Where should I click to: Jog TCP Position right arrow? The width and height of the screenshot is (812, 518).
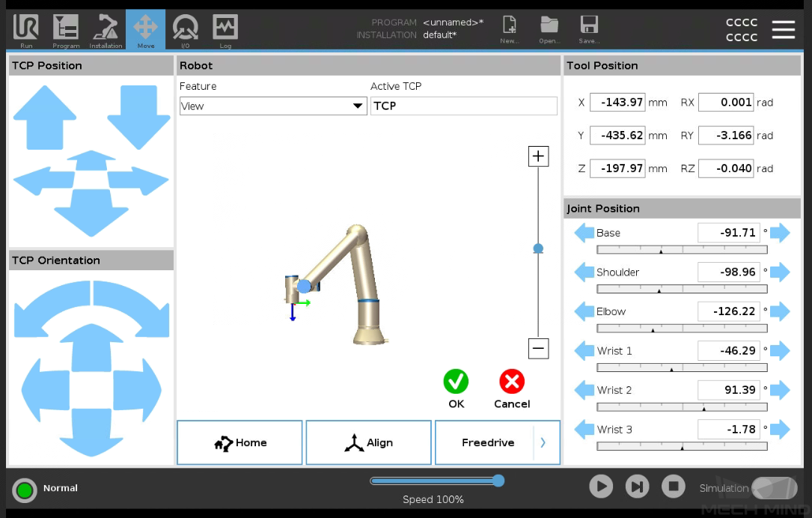click(x=138, y=181)
